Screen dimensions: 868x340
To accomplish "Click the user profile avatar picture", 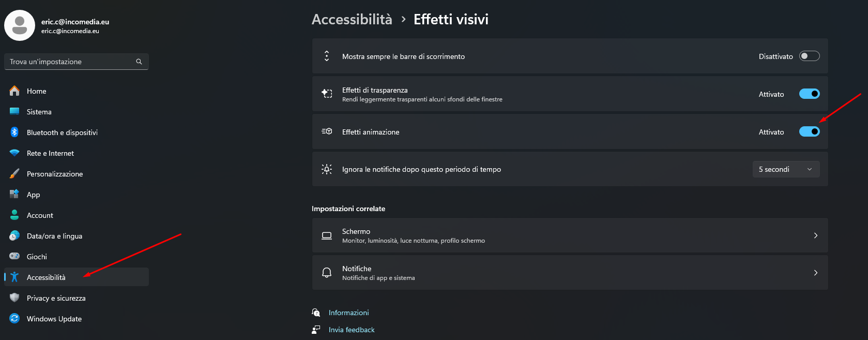I will (x=20, y=25).
